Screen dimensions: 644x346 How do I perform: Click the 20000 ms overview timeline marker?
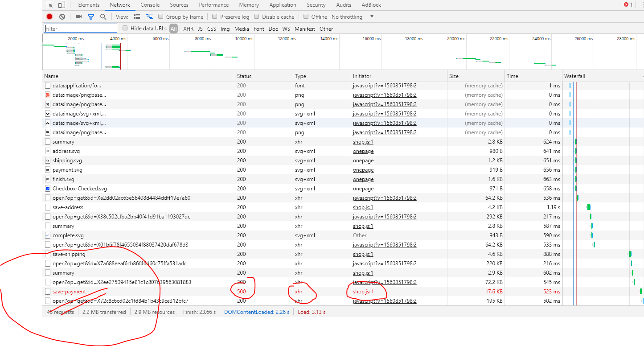pos(456,39)
